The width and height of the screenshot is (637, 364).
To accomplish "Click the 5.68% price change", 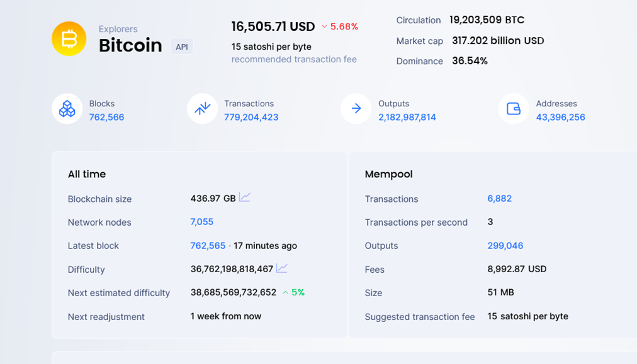I will coord(344,27).
